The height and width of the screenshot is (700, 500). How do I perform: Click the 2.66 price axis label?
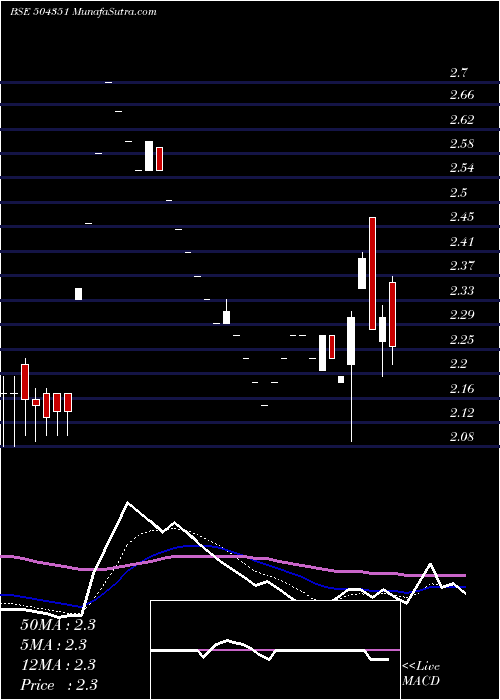pos(462,95)
